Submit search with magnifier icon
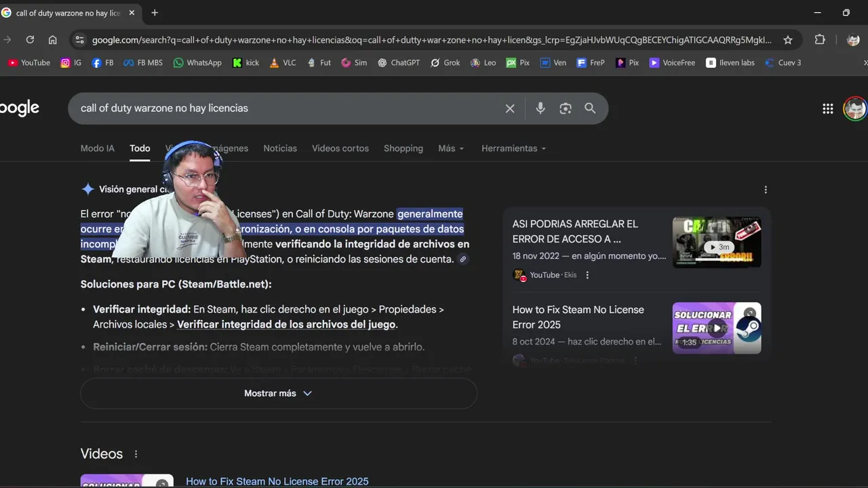Image resolution: width=868 pixels, height=488 pixels. [590, 108]
